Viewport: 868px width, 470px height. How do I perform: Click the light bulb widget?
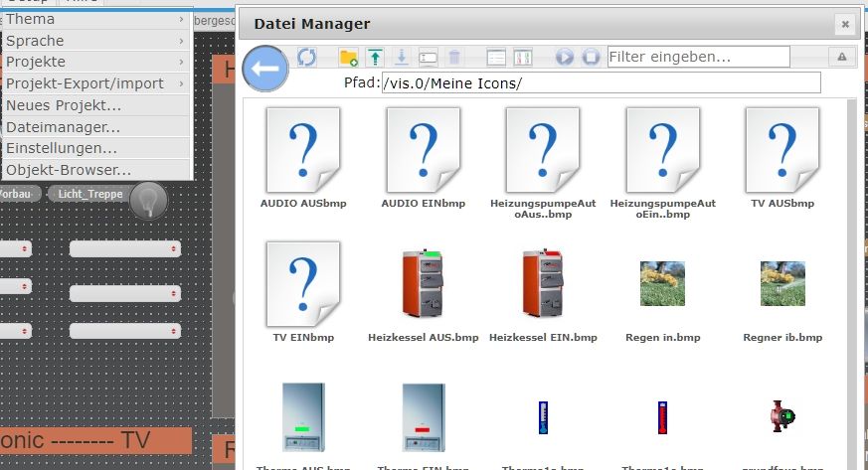pos(148,201)
